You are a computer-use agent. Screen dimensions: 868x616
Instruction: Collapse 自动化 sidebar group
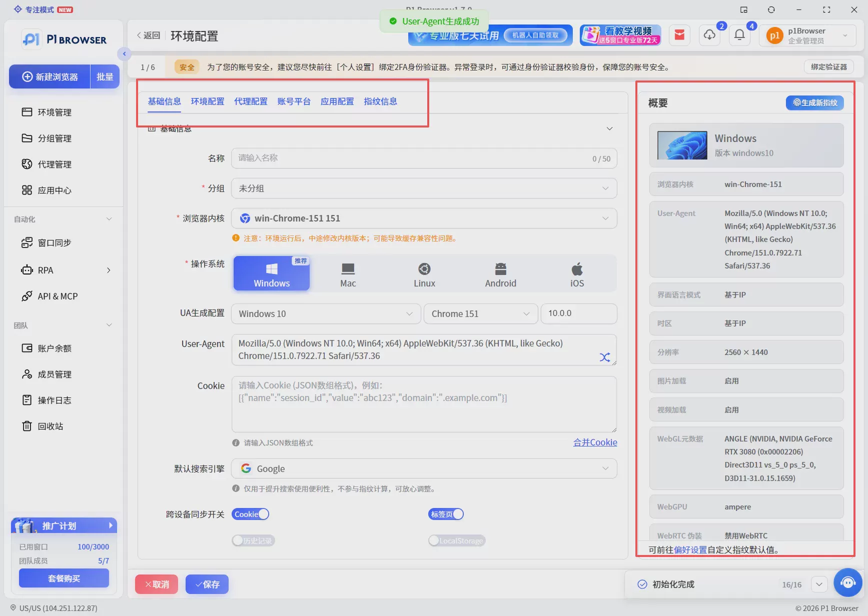109,219
